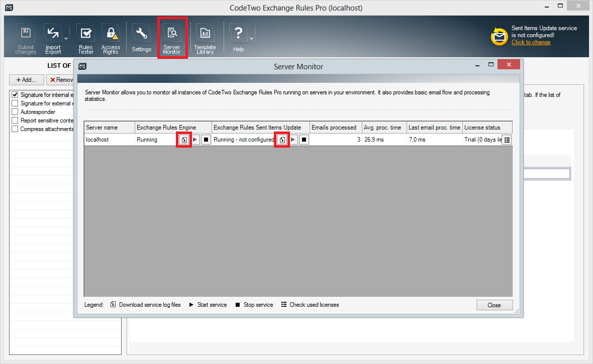The width and height of the screenshot is (593, 364).
Task: Click the 7,0 ms last email time cell
Action: 435,140
